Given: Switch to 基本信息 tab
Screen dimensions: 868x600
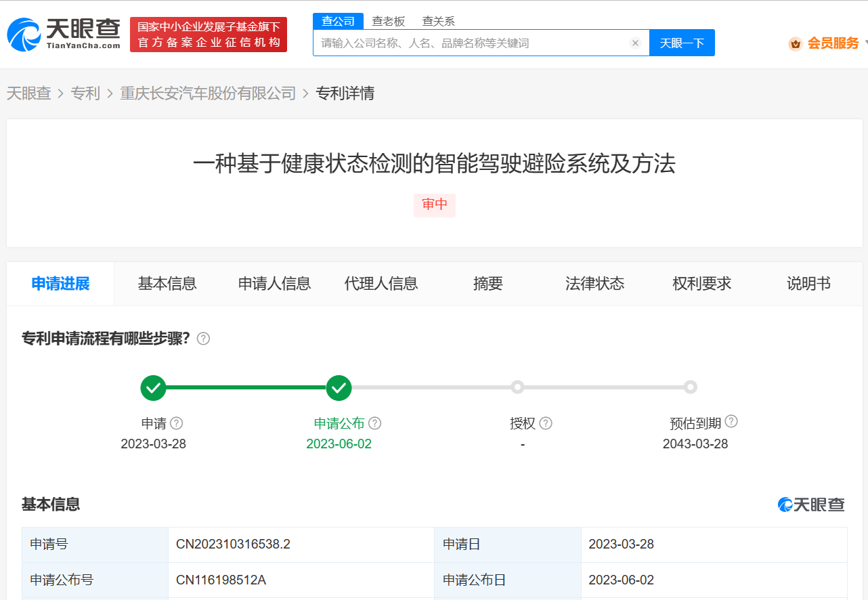Looking at the screenshot, I should [167, 284].
